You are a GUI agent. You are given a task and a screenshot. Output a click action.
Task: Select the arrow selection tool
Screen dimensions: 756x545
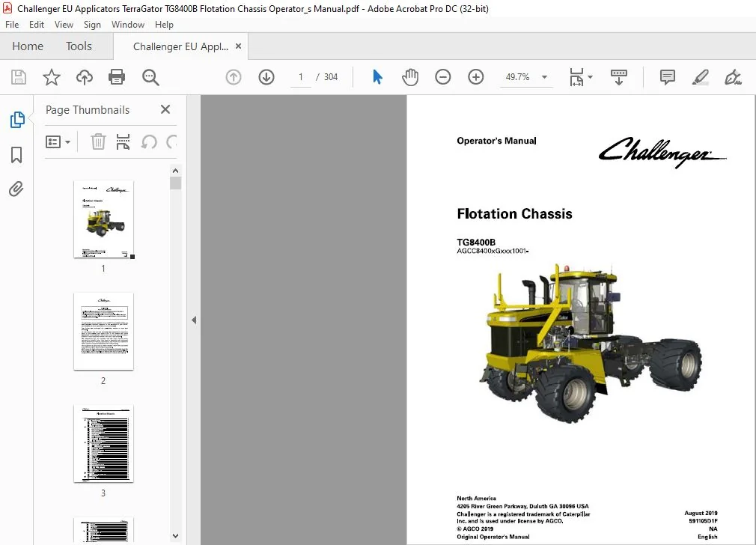[x=377, y=76]
